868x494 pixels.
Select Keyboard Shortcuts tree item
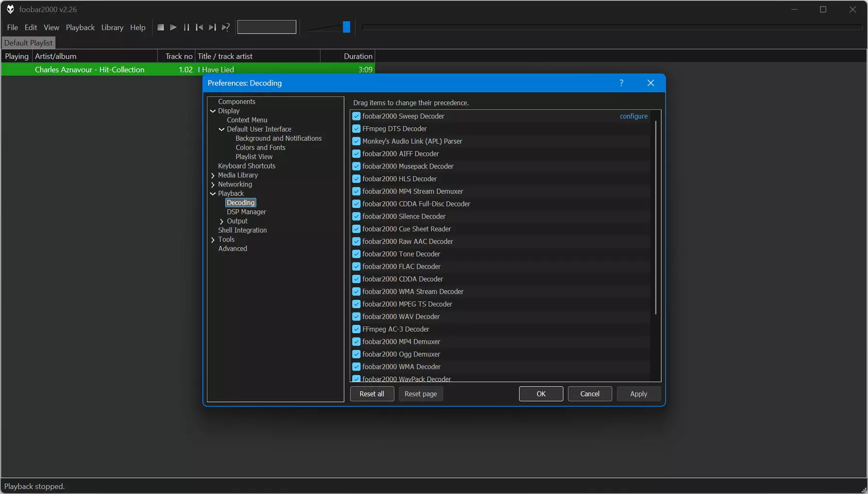[x=246, y=166]
